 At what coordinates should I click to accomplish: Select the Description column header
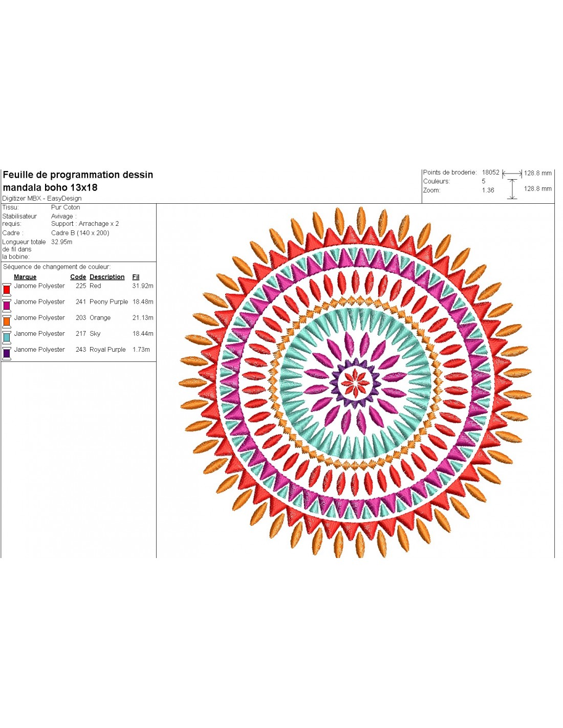107,277
